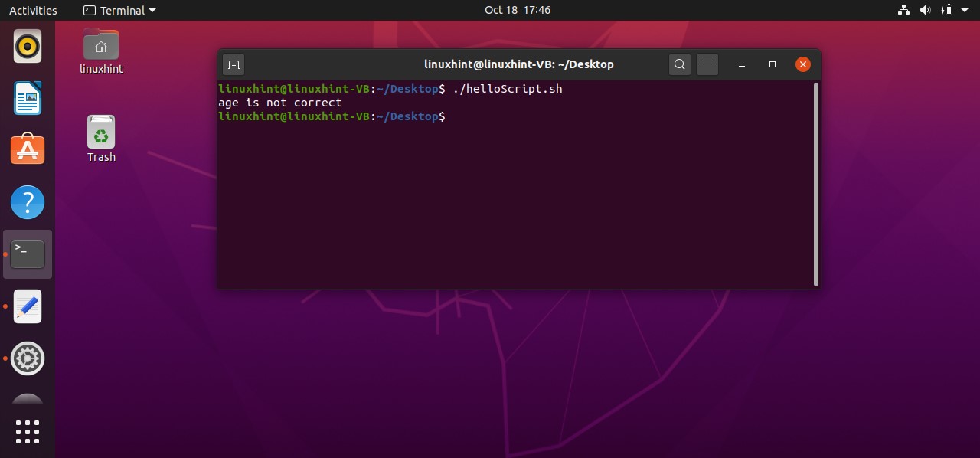Open Ubuntu Software from dock

(x=28, y=150)
